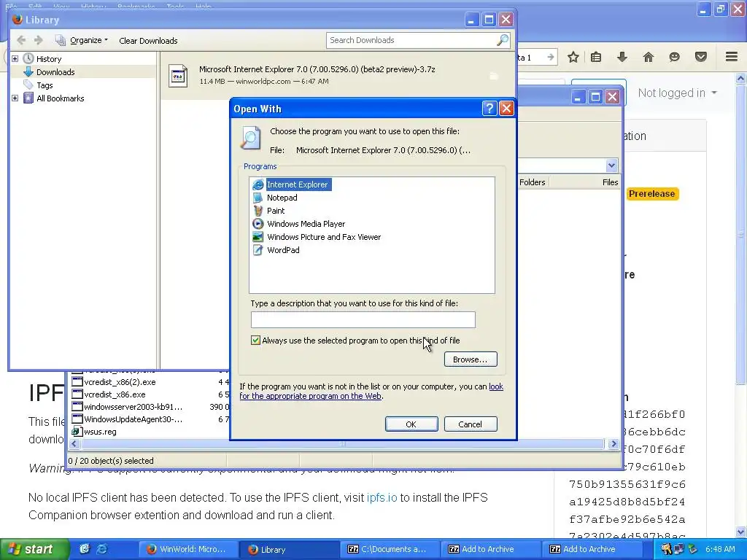Click the Library forward arrow
747x560 pixels.
[x=39, y=41]
